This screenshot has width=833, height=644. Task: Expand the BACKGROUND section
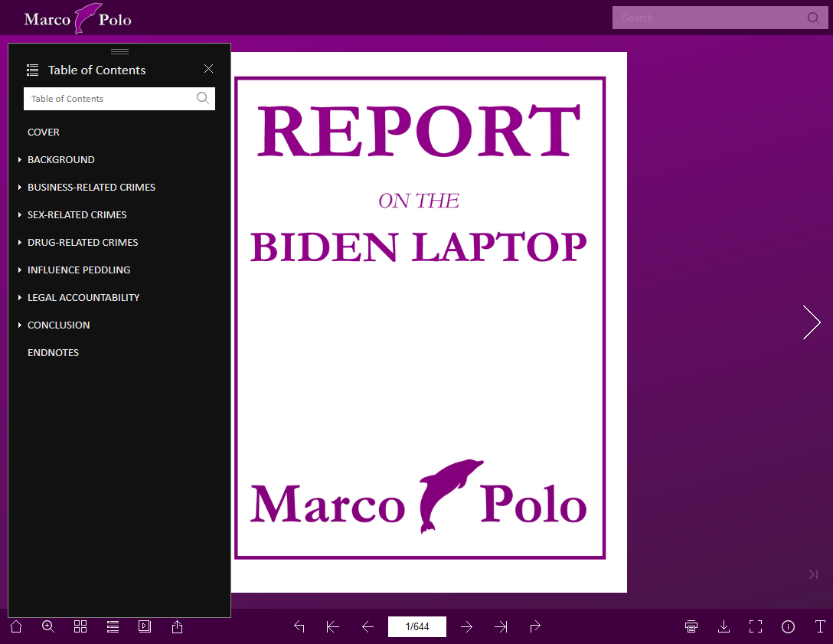pos(20,159)
